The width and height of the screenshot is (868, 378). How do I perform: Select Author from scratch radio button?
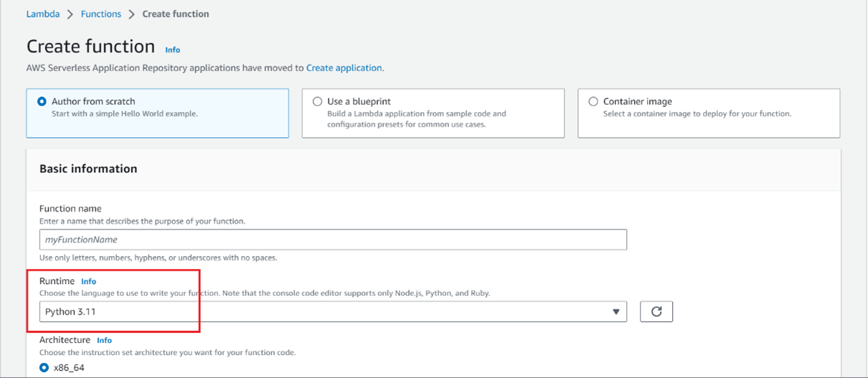point(42,102)
